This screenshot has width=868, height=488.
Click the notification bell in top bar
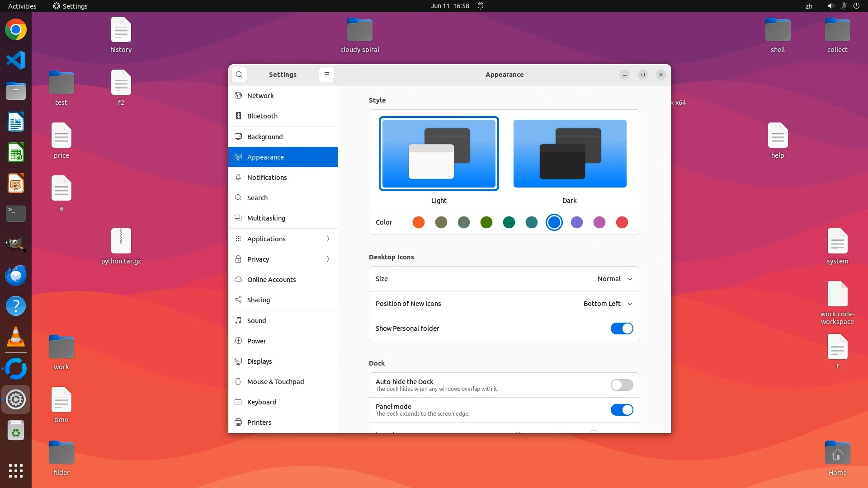(481, 6)
